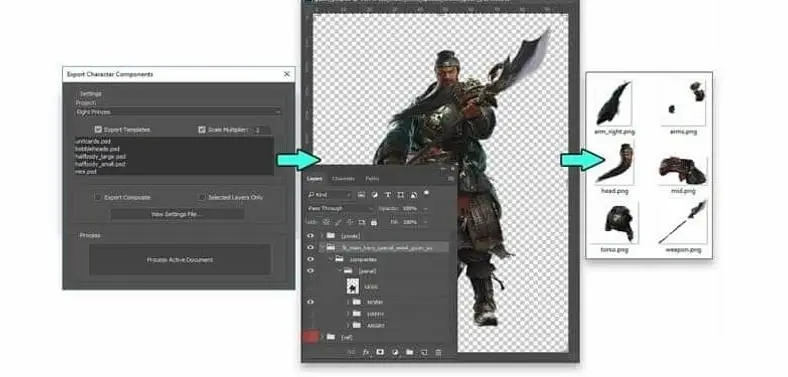Expand the ANGRY layer group
Screen dimensions: 788x377
tap(348, 326)
